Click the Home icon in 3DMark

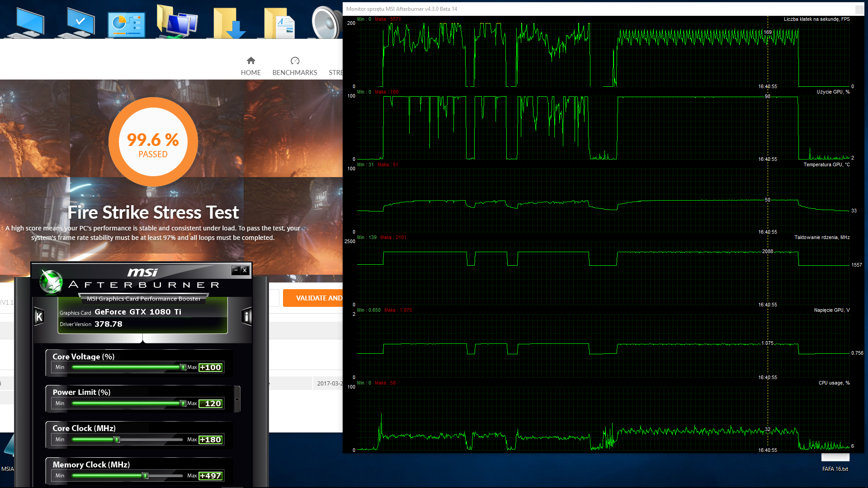(251, 61)
